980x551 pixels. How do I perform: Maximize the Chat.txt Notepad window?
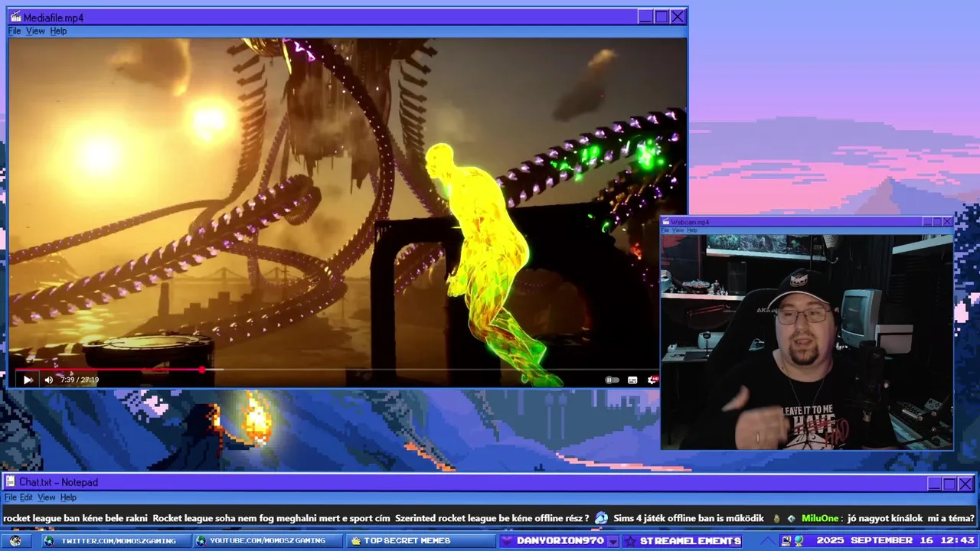[950, 484]
